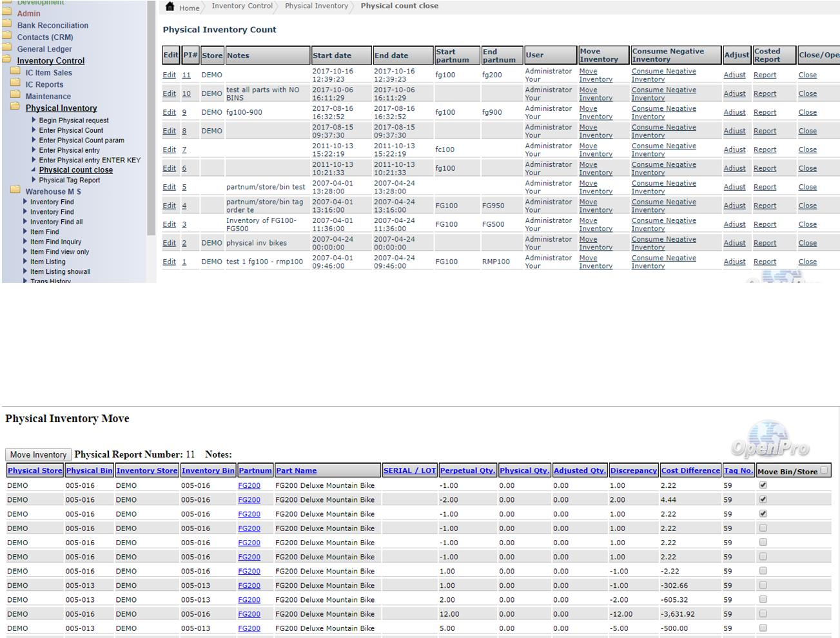Sort by Cost Difference column header
The width and height of the screenshot is (840, 638).
click(x=690, y=470)
